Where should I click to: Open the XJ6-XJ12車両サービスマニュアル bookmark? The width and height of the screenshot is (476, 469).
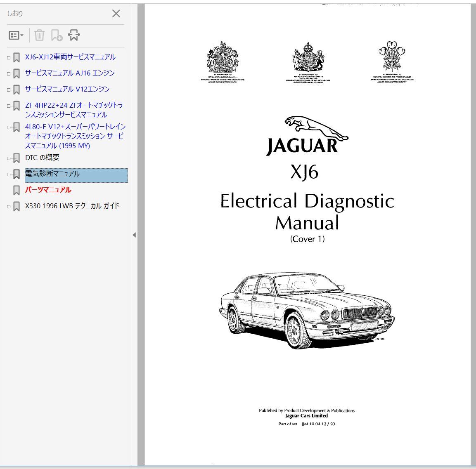70,57
